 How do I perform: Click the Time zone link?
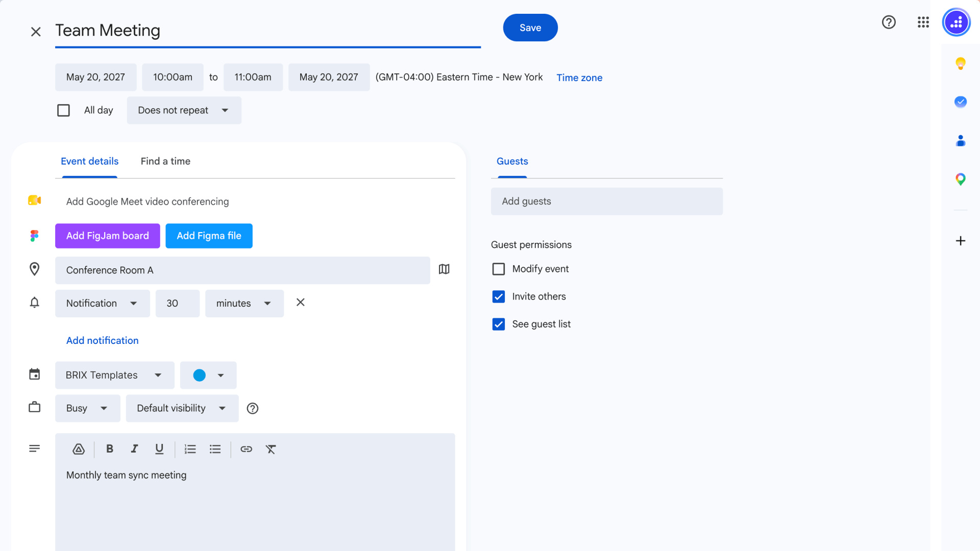579,78
